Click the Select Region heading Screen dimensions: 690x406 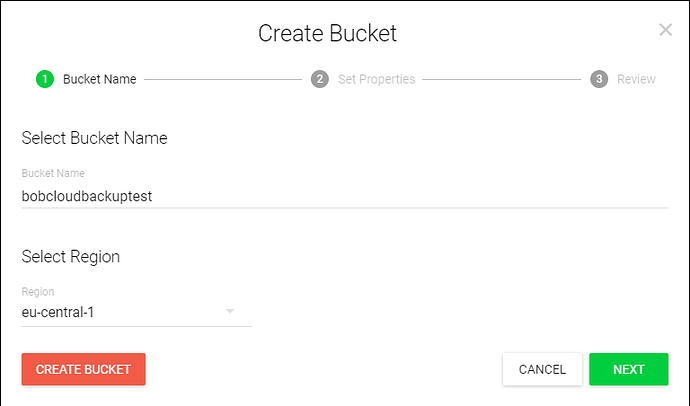pyautogui.click(x=70, y=257)
